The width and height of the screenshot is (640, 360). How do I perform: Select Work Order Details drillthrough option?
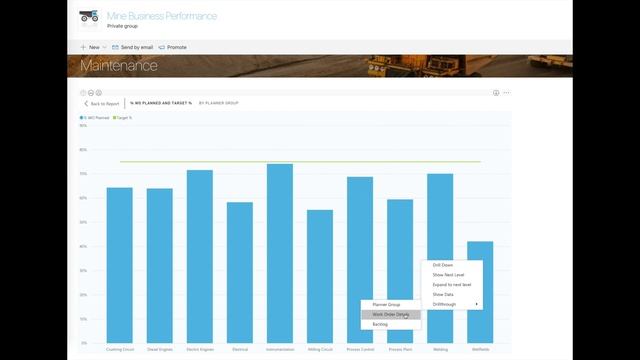[391, 314]
